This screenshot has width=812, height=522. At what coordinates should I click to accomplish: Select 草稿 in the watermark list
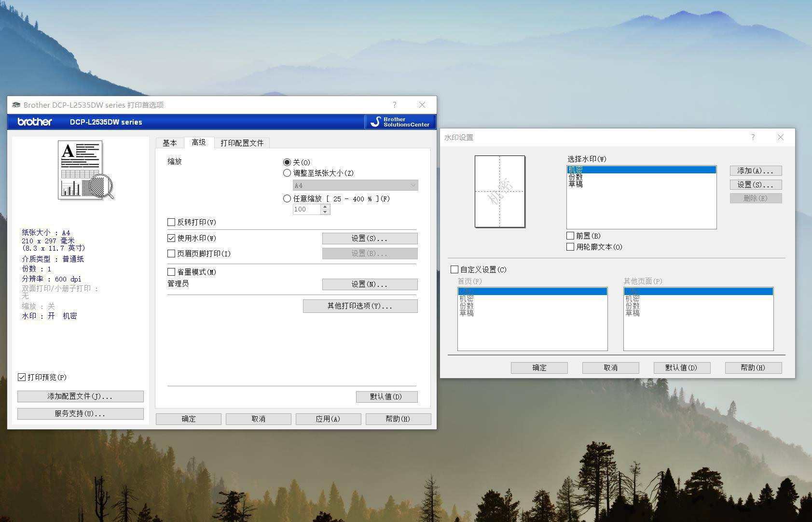point(576,184)
